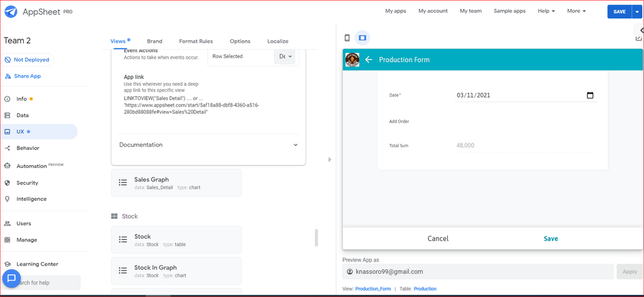Open My team in top navigation
This screenshot has height=297, width=644.
[470, 11]
